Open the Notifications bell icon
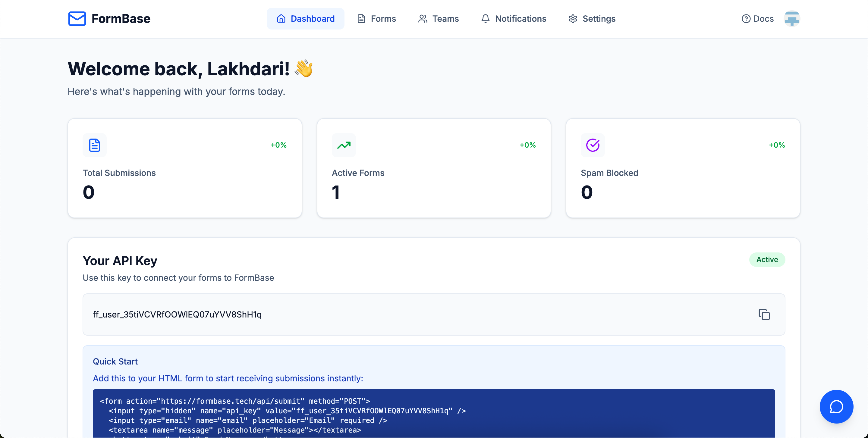The image size is (868, 438). pos(485,18)
